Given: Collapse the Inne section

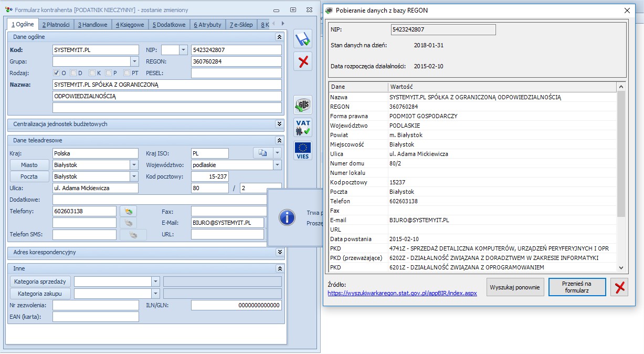Looking at the screenshot, I should [279, 268].
